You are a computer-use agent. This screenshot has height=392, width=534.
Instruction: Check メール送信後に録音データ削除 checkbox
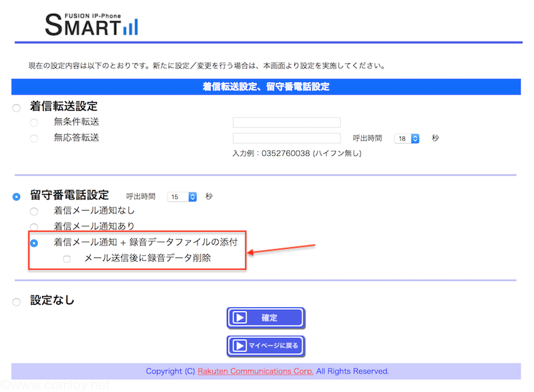pyautogui.click(x=67, y=259)
